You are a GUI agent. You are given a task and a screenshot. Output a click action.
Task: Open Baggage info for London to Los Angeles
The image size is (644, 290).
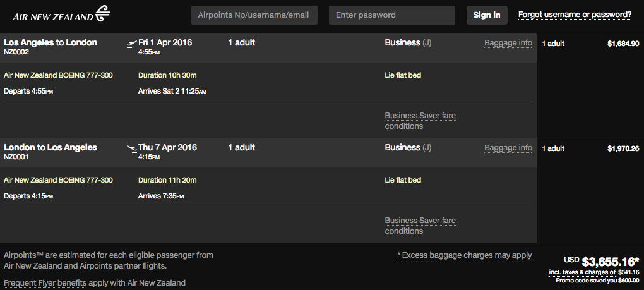tap(508, 148)
